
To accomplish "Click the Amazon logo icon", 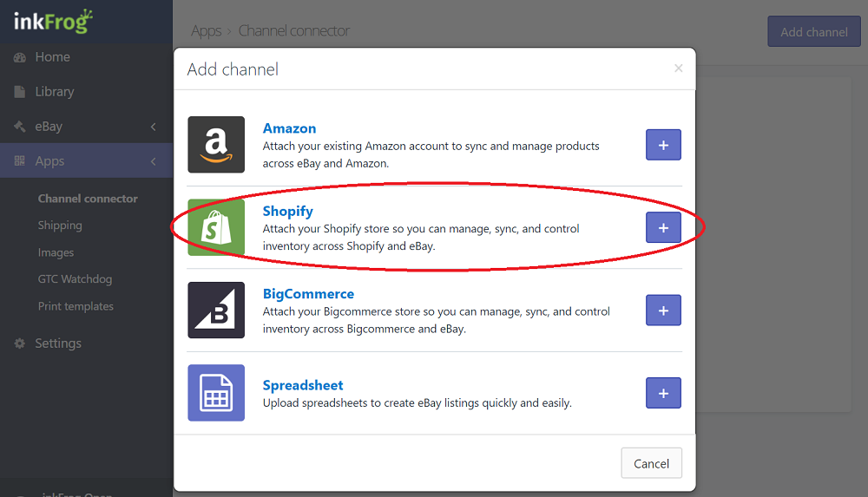I will [216, 145].
